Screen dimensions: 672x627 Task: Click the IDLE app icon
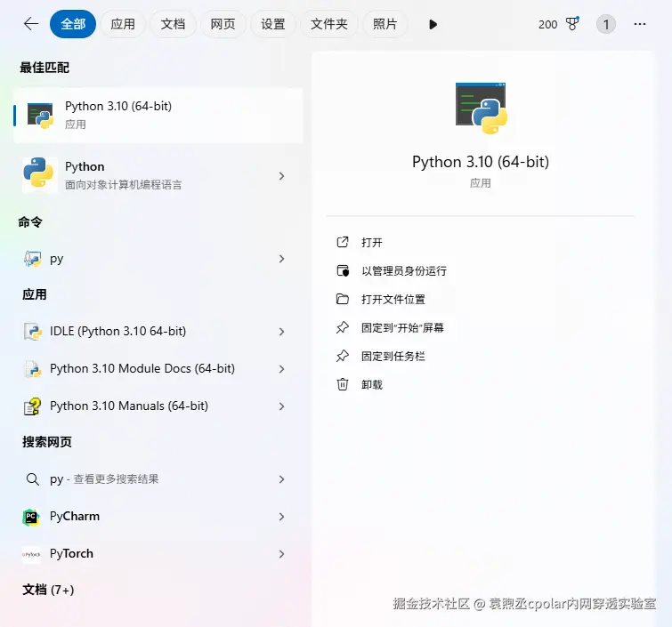pyautogui.click(x=33, y=332)
